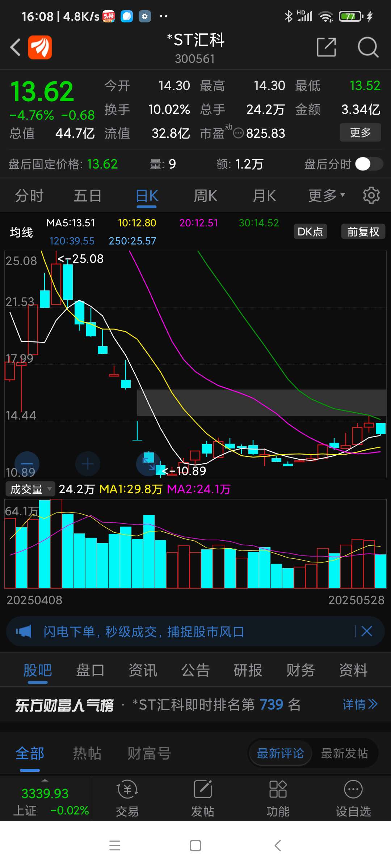
Task: Expand the 上证 index bar
Action: [x=45, y=799]
